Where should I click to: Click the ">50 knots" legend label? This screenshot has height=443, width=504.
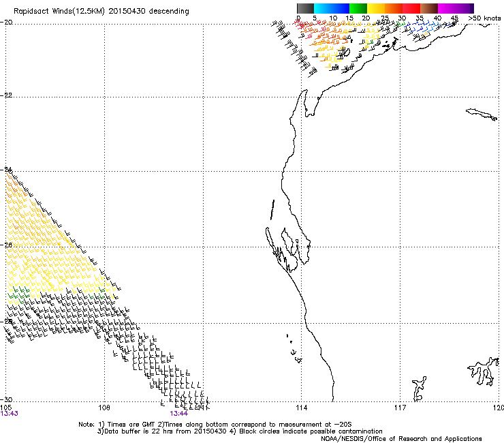pos(484,18)
